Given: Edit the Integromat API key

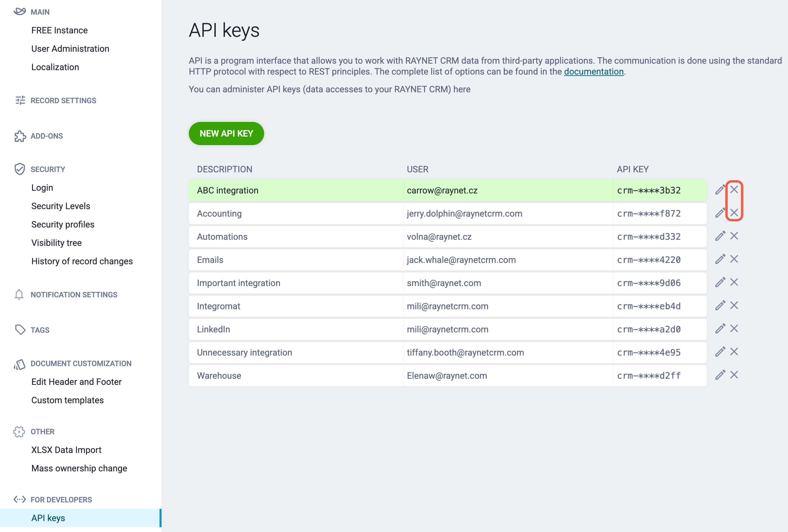Looking at the screenshot, I should coord(720,306).
